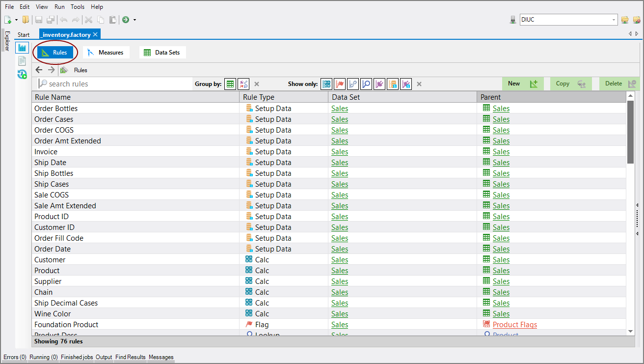Expand the Run button dropdown arrow
The image size is (644, 364).
pos(134,20)
